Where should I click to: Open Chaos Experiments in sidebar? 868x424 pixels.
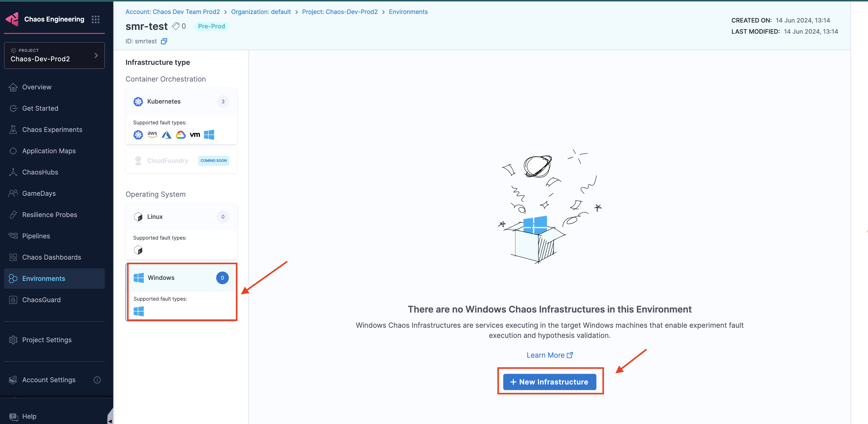[x=52, y=129]
